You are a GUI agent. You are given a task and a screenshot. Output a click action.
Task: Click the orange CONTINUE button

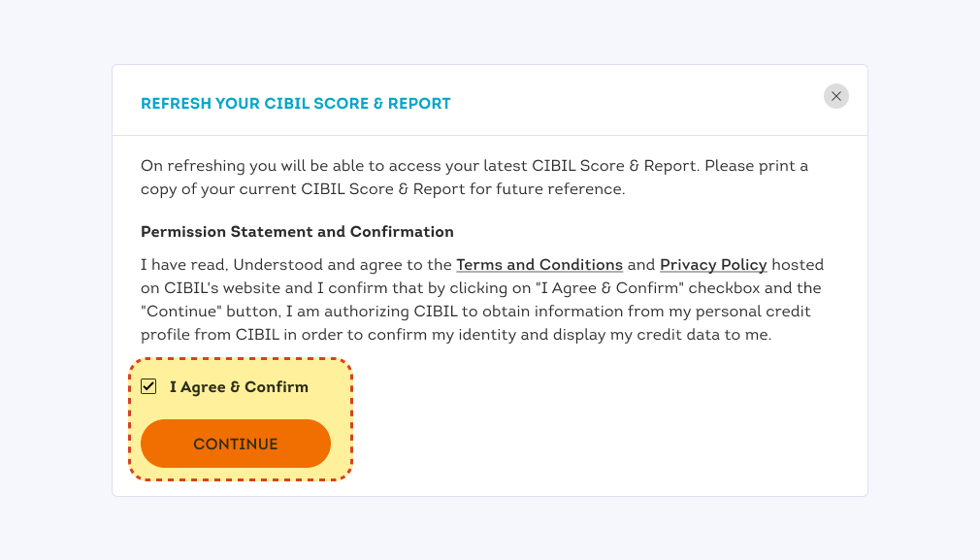236,444
